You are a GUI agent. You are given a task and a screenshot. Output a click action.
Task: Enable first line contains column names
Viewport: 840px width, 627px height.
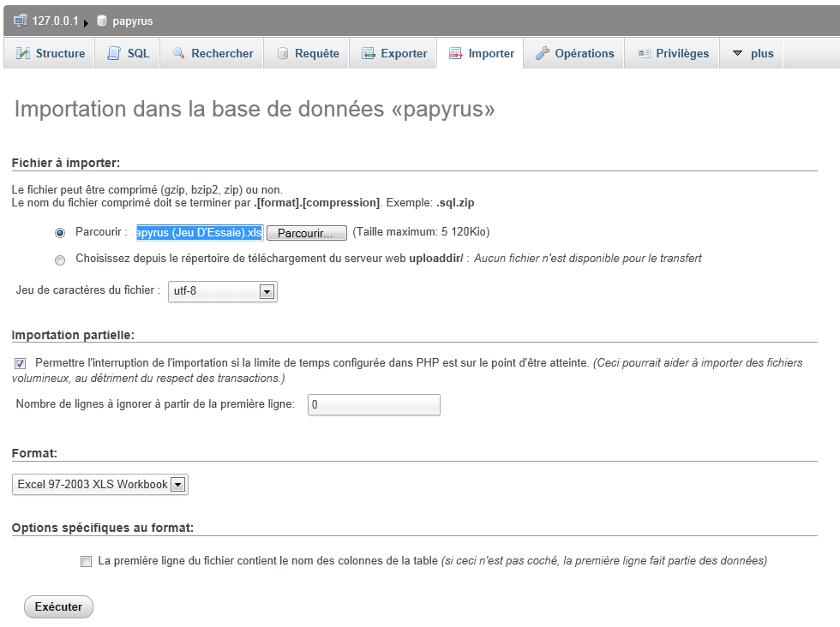86,562
